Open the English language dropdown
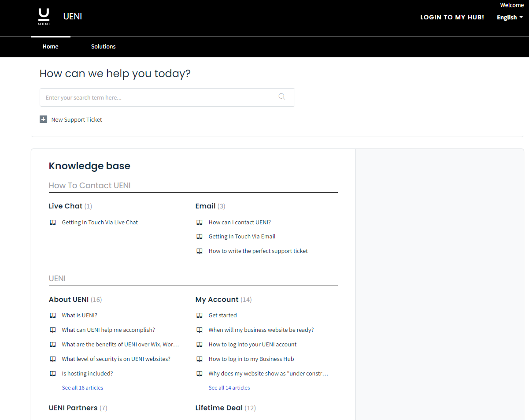 (510, 17)
